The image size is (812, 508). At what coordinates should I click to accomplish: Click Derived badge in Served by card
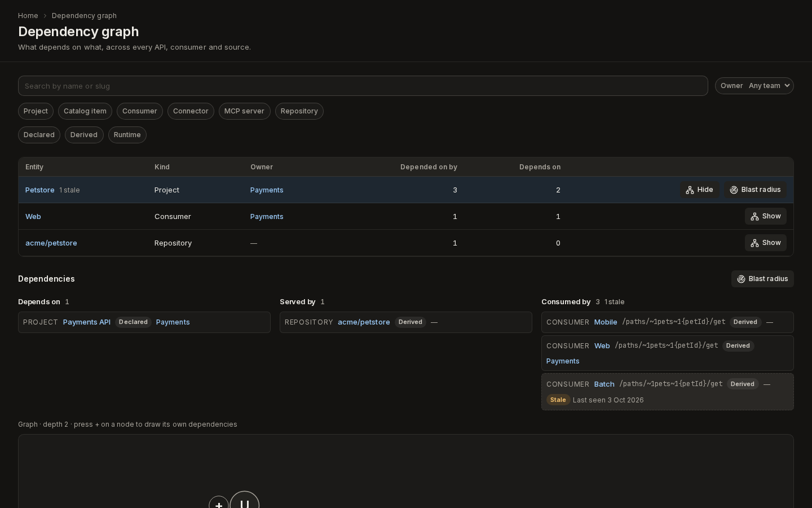(410, 322)
